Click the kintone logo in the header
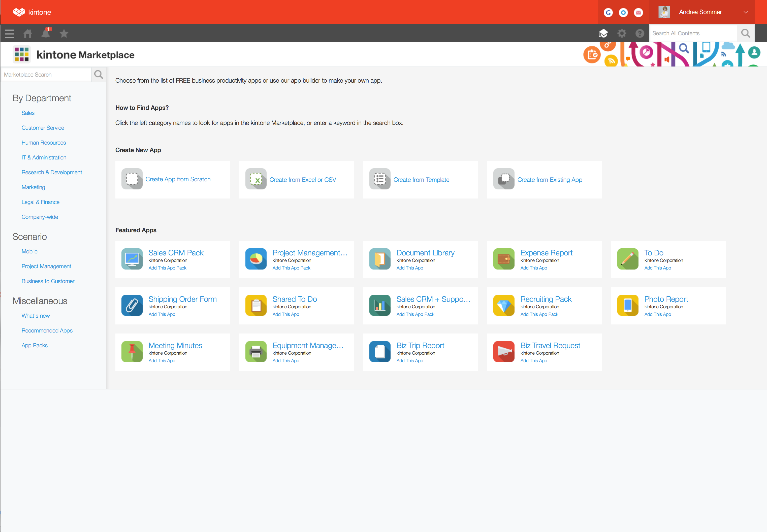 32,12
